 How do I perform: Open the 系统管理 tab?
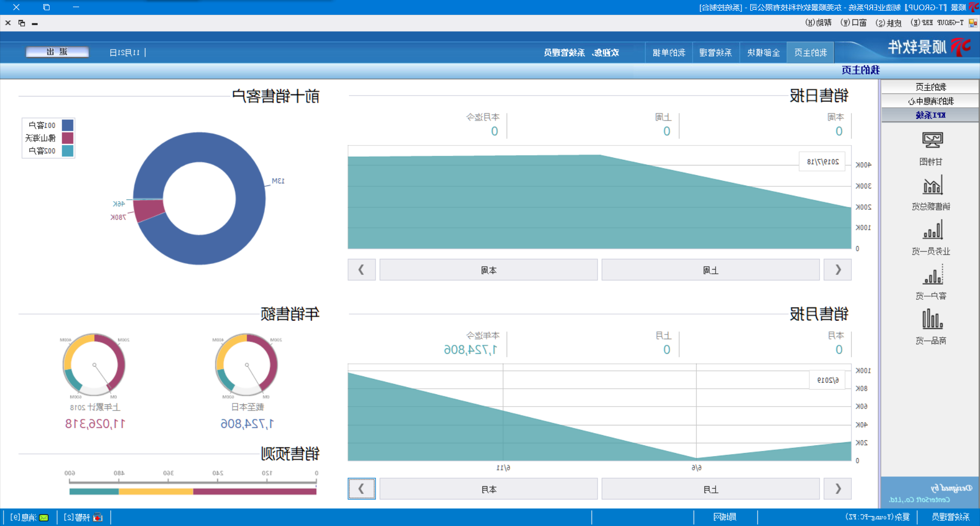click(716, 53)
